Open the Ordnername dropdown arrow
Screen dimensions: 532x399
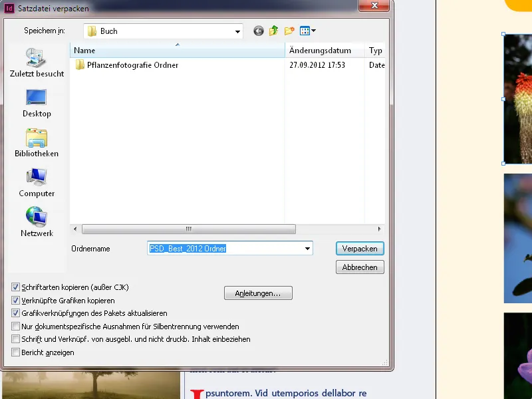point(307,248)
